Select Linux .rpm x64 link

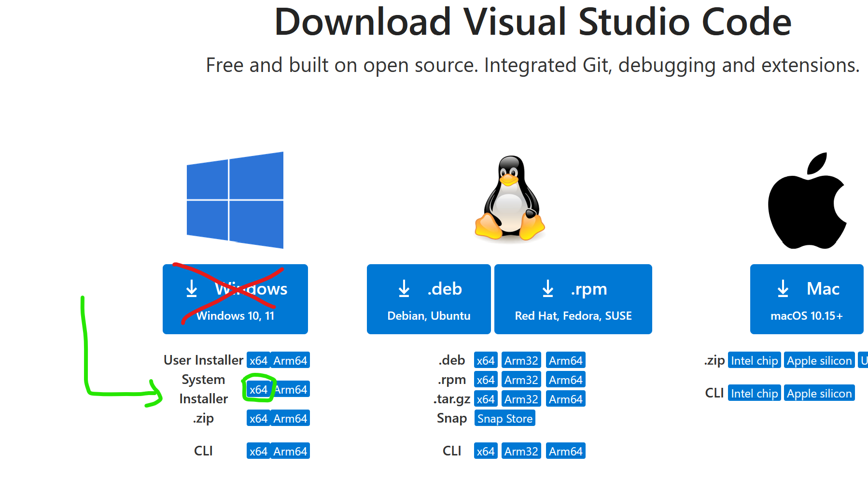pos(486,380)
